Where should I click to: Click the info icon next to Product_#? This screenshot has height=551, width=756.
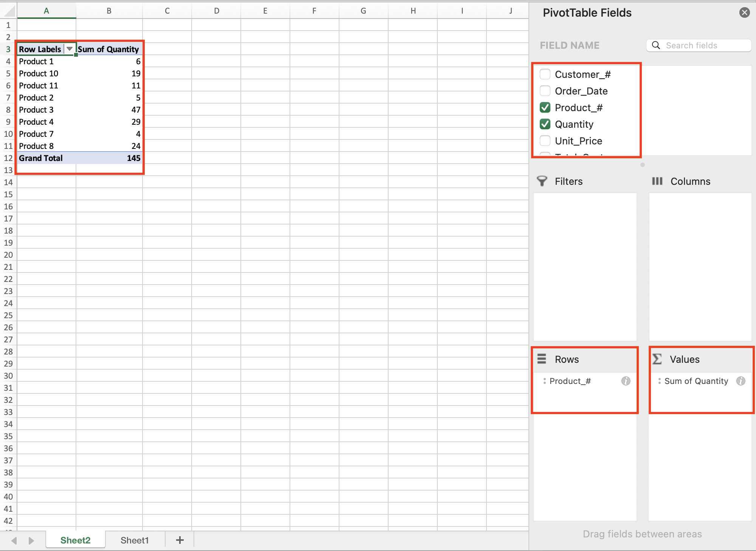coord(626,381)
